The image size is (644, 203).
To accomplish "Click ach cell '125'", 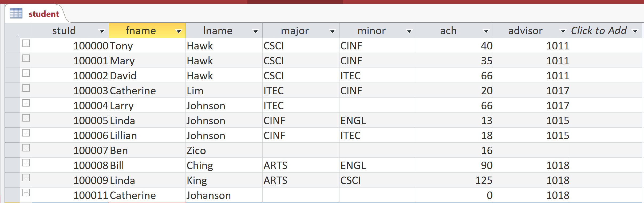I will [x=455, y=180].
